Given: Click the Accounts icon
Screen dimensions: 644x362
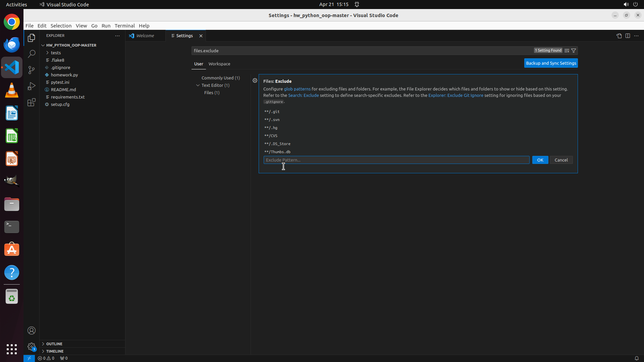Looking at the screenshot, I should tap(32, 330).
